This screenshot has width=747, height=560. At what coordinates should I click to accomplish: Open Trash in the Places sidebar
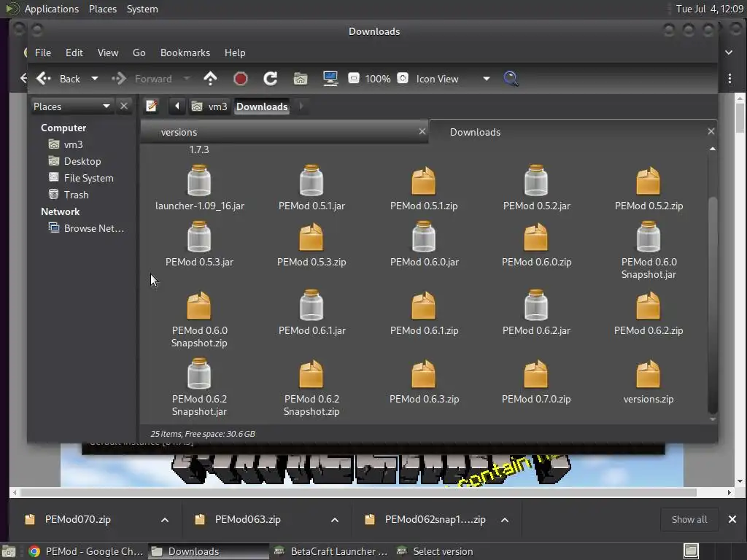pos(76,195)
